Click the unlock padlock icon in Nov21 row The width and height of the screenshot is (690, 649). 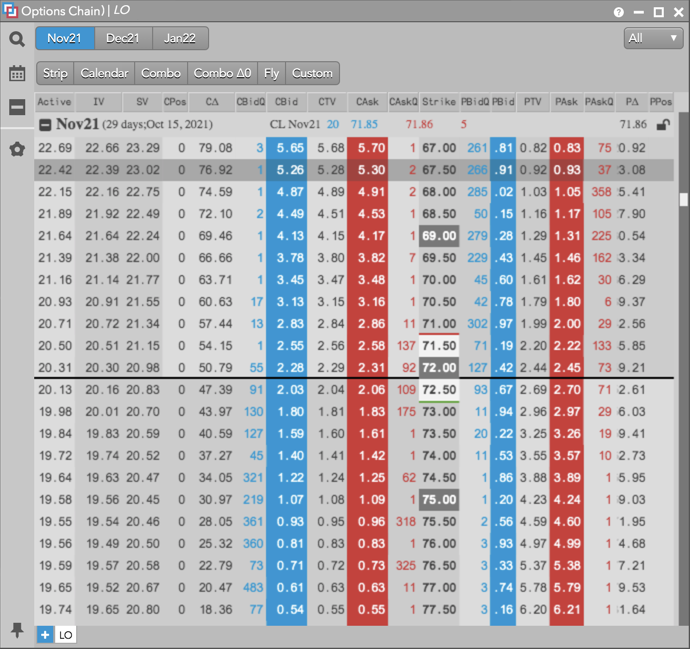point(663,125)
